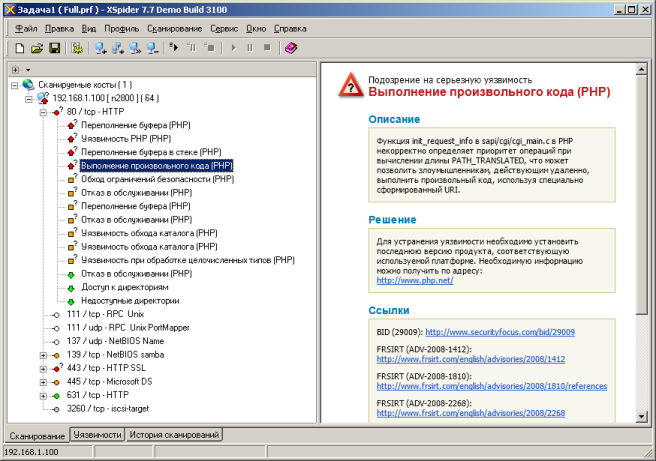Viewport: 656px width, 461px height.
Task: Pause scanning all hosts icon
Action: pyautogui.click(x=192, y=47)
